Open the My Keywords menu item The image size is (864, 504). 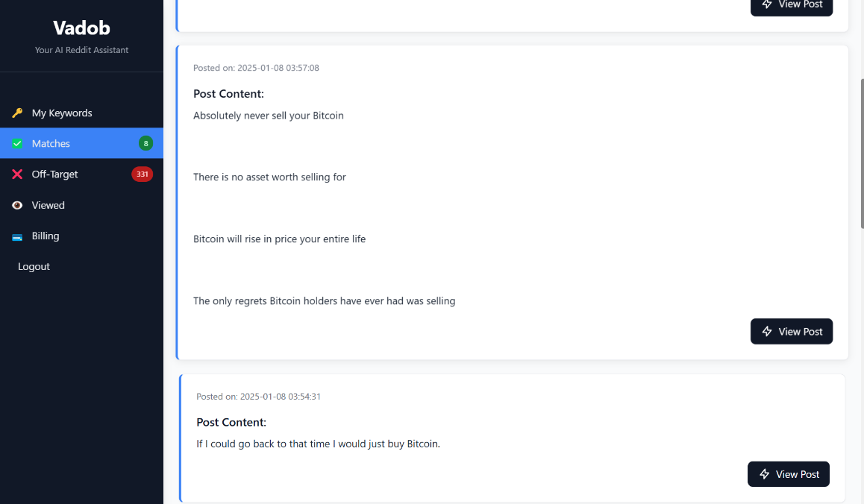[x=81, y=113]
